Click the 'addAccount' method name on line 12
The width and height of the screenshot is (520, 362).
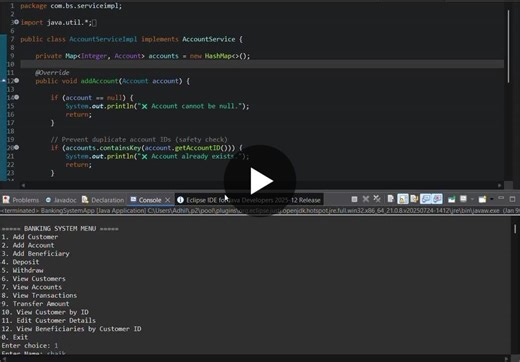[x=99, y=81]
